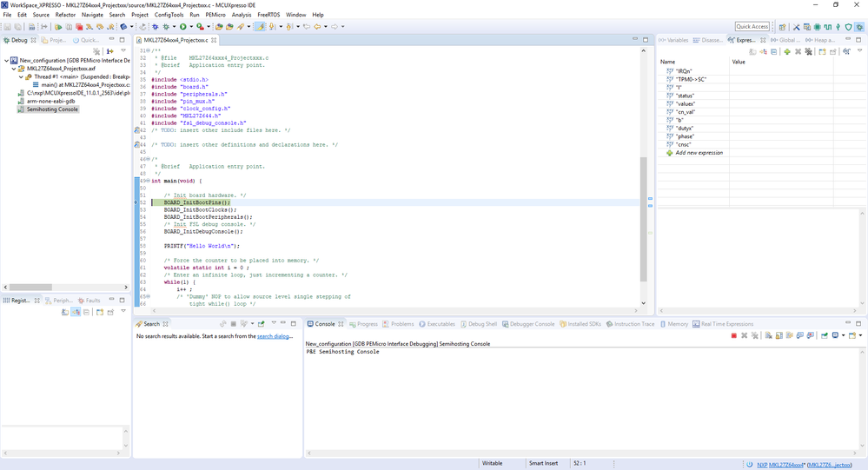The width and height of the screenshot is (868, 470).
Task: Open the Peripherals perspective USB icon
Action: click(838, 27)
